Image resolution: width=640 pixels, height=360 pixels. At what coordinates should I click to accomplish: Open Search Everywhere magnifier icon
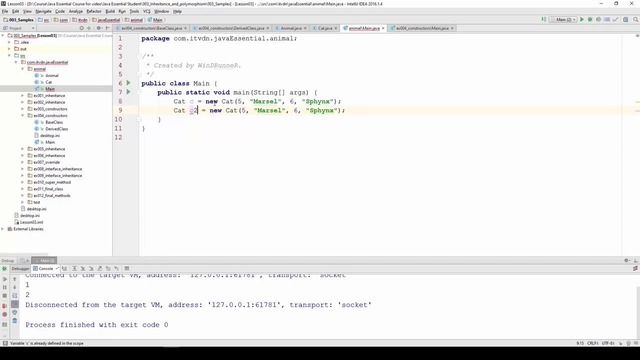(x=636, y=20)
